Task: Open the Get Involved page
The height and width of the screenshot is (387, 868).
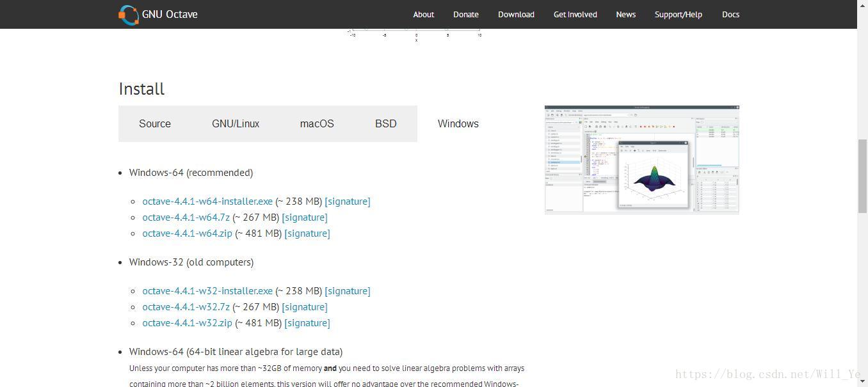Action: pos(575,15)
